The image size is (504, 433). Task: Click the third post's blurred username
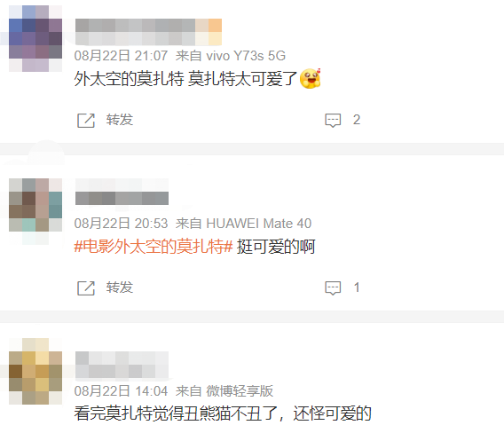[x=122, y=365]
